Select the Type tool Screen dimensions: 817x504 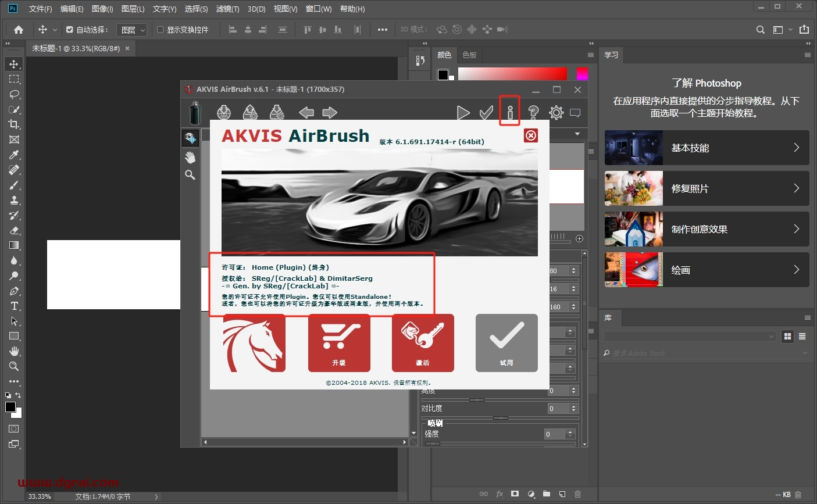click(x=14, y=306)
